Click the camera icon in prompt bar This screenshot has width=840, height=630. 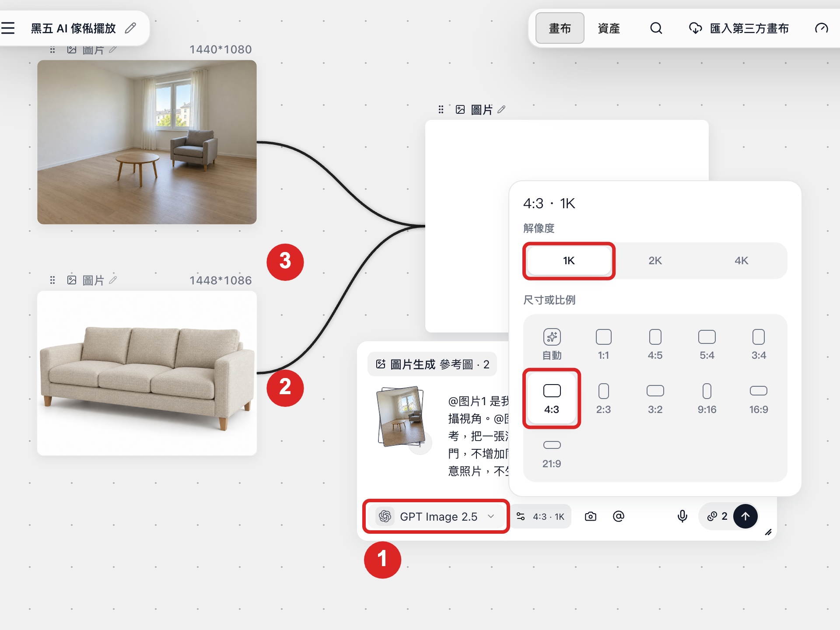coord(590,516)
